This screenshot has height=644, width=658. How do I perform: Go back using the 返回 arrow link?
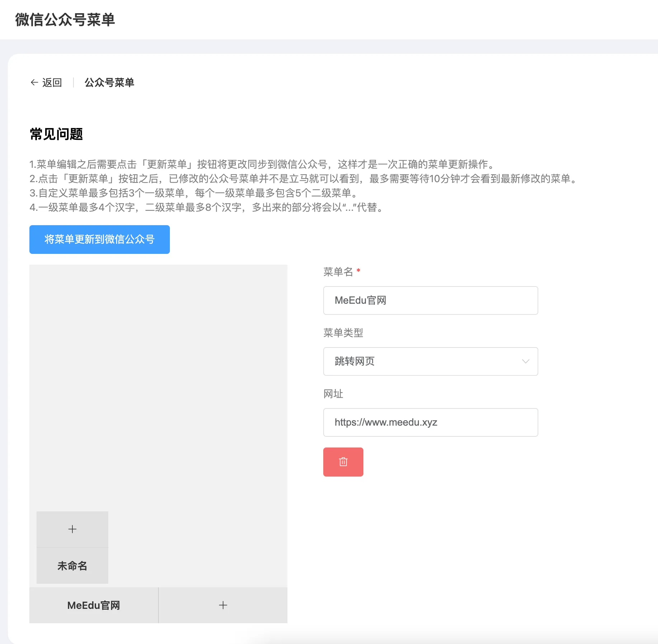click(46, 82)
